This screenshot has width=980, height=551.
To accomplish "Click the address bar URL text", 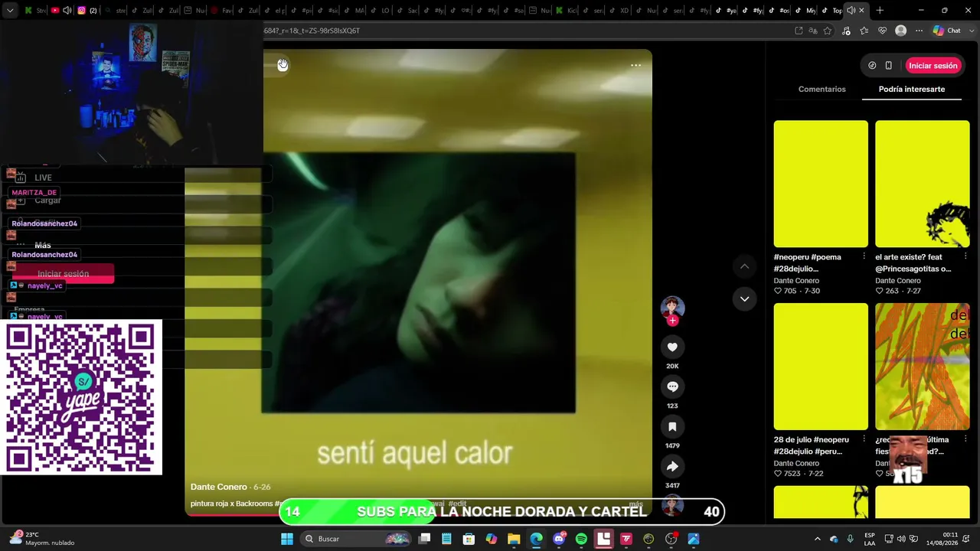I will pyautogui.click(x=312, y=31).
